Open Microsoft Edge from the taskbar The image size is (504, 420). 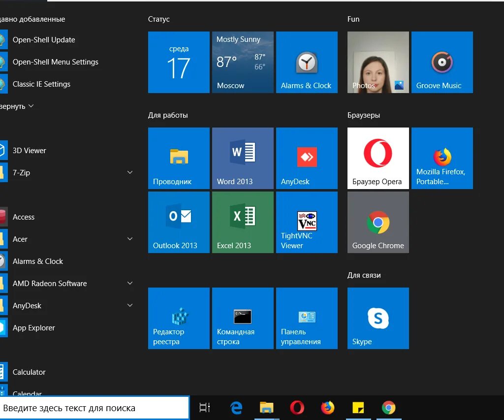[x=236, y=408]
